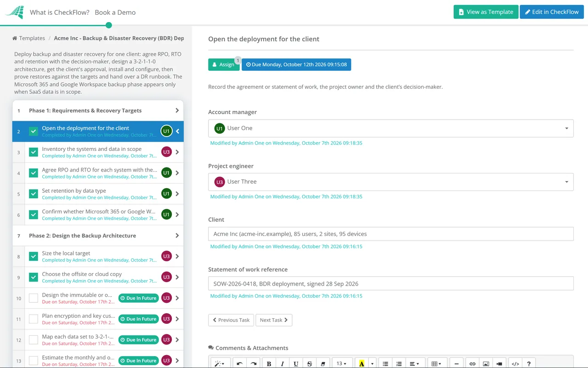The width and height of the screenshot is (588, 368).
Task: Open 'Book a Demo' menu link
Action: [x=115, y=12]
